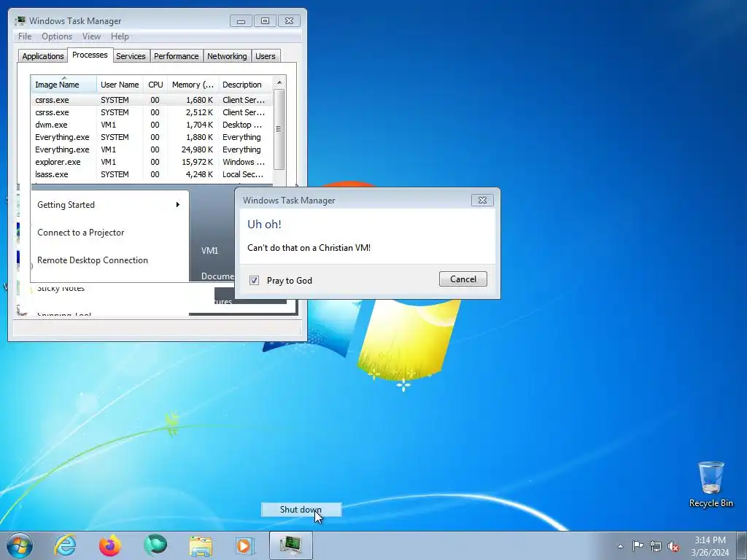Select Task Manager taskbar button
Viewport: 747px width, 560px height.
tap(290, 545)
